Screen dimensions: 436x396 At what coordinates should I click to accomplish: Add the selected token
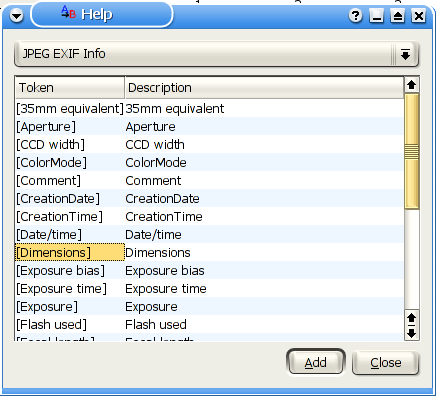316,362
